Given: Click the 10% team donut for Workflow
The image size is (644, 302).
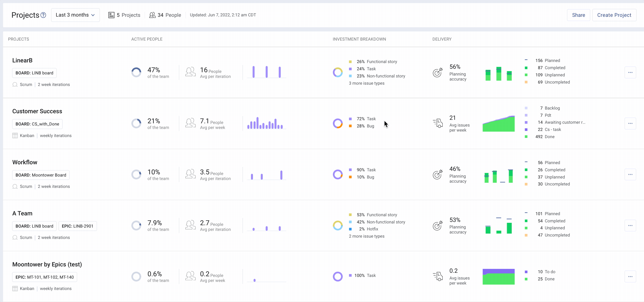Looking at the screenshot, I should pos(136,175).
